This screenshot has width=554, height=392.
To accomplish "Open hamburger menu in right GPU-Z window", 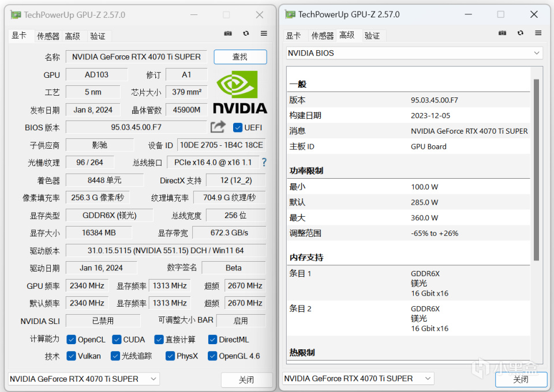I will point(538,33).
